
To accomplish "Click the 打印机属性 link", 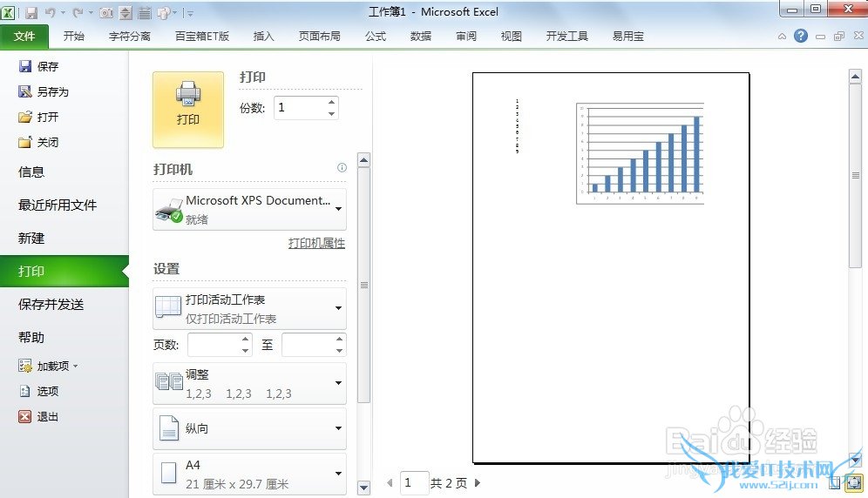I will coord(316,243).
